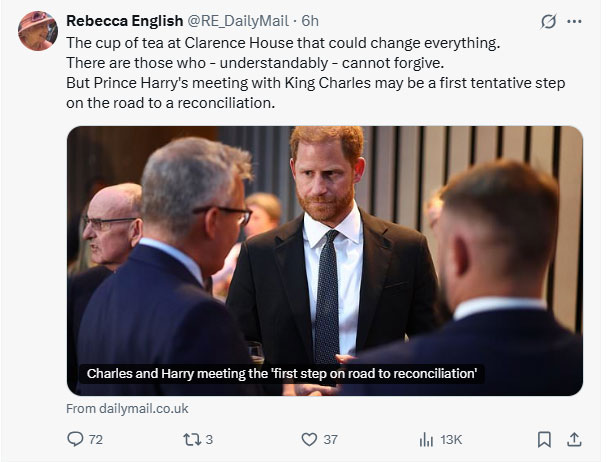Toggle the bookmark icon for this post
The height and width of the screenshot is (462, 609).
coord(544,439)
